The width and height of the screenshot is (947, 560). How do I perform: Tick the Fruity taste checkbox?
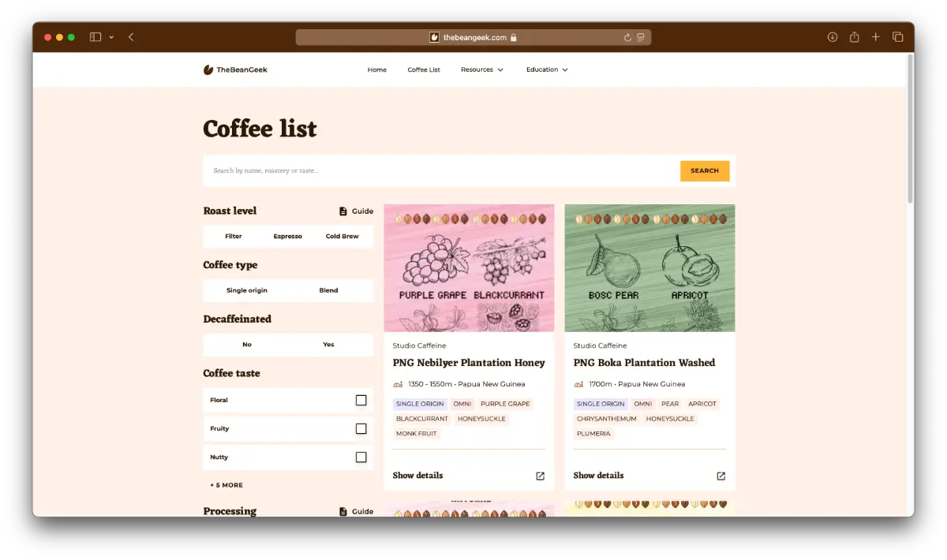pos(361,428)
